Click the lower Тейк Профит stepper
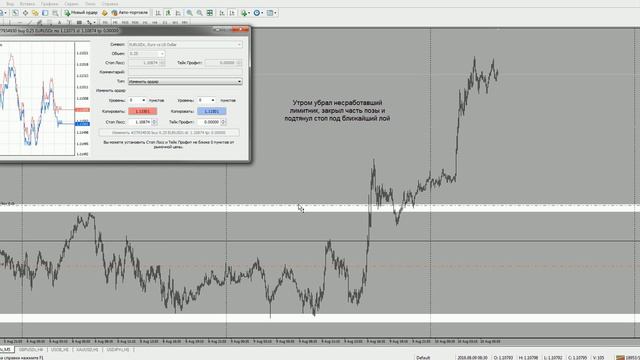This screenshot has height=360, width=640. (223, 122)
